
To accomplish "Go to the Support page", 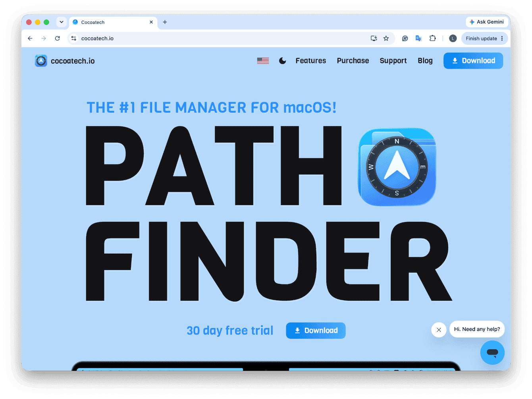I will click(393, 61).
